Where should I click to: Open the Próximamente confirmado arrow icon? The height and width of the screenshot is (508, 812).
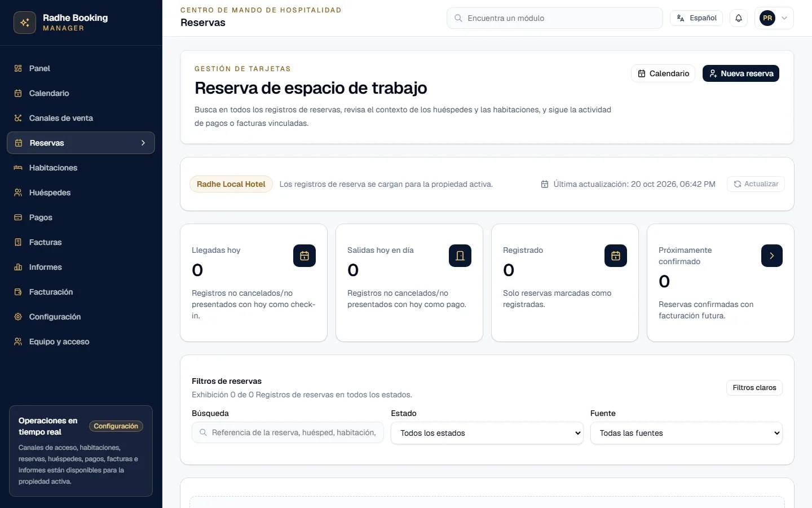click(772, 256)
